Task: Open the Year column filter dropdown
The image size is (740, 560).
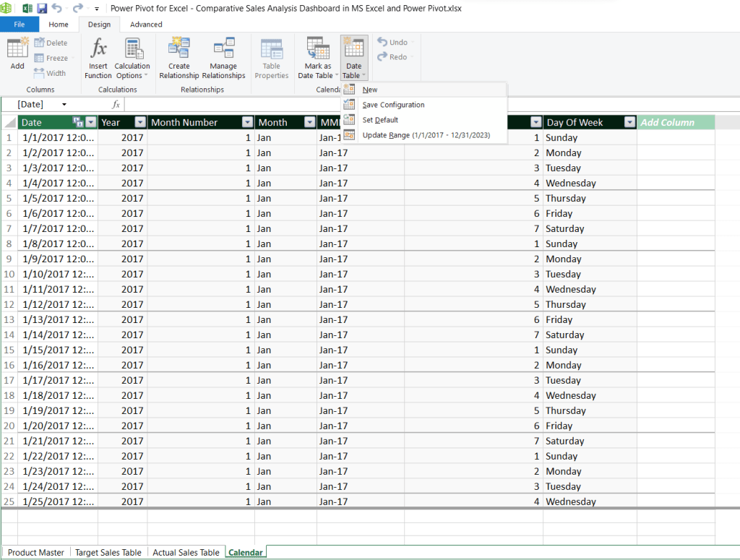Action: [140, 122]
